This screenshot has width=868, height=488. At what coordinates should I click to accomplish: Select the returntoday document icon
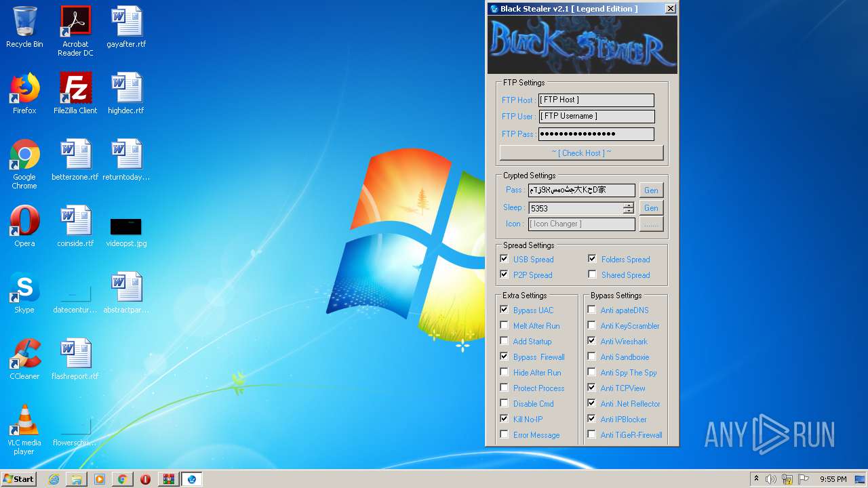coord(126,160)
